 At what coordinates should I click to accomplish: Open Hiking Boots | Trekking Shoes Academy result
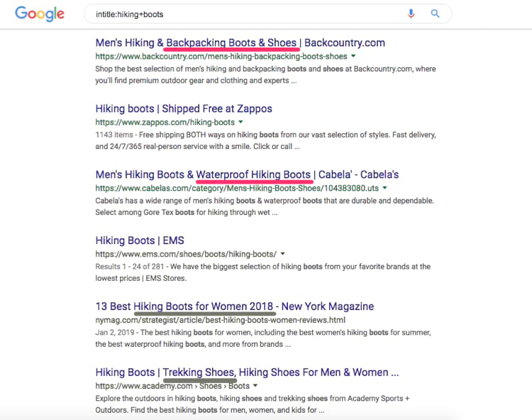pos(247,372)
